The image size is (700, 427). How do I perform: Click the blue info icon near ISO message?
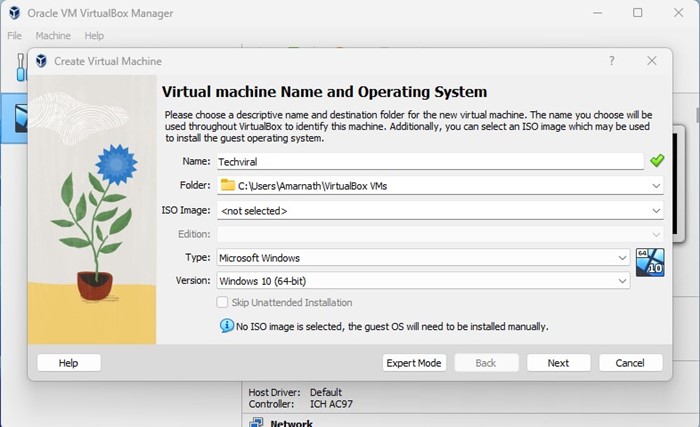[226, 326]
